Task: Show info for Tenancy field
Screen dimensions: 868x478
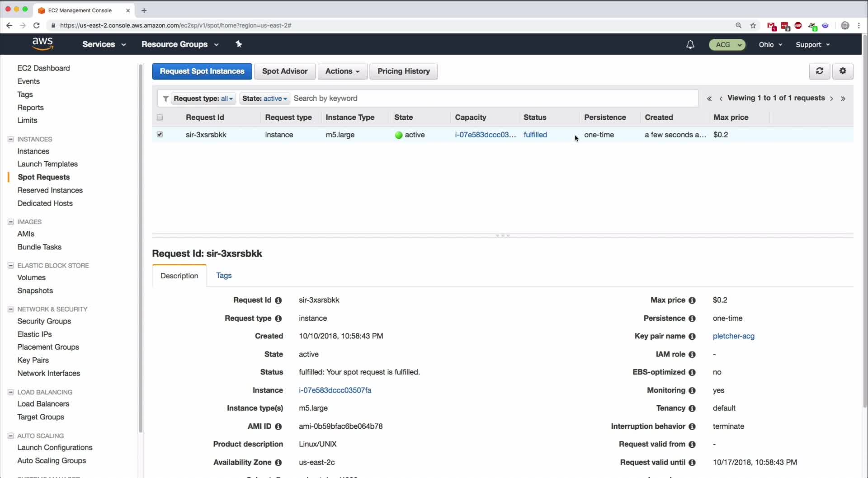Action: tap(692, 408)
